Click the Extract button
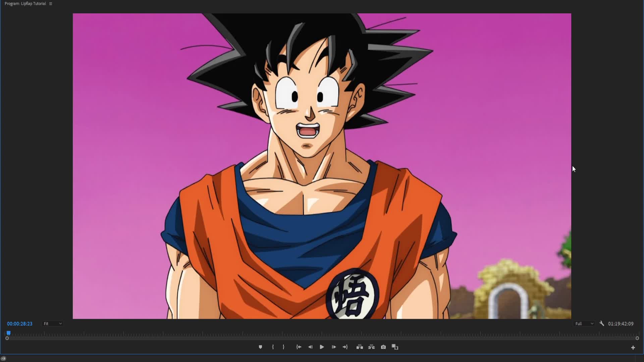This screenshot has width=644, height=362. coord(371,347)
